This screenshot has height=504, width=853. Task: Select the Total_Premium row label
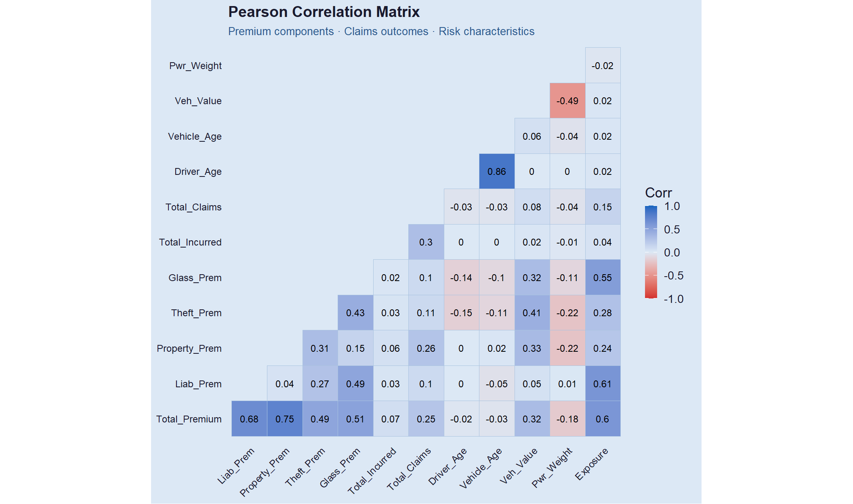point(189,419)
